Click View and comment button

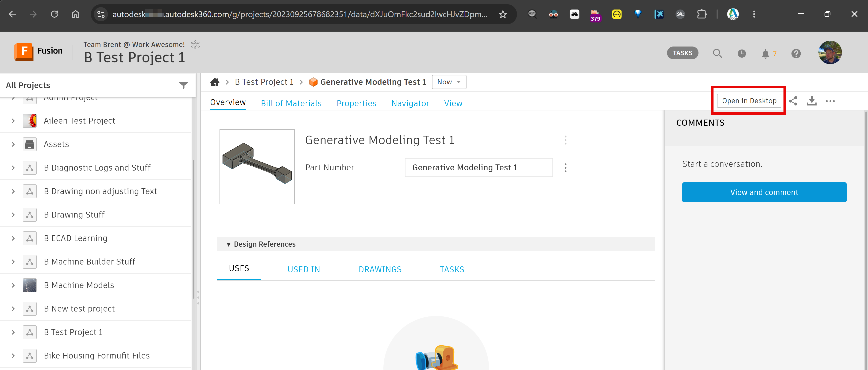click(x=764, y=192)
